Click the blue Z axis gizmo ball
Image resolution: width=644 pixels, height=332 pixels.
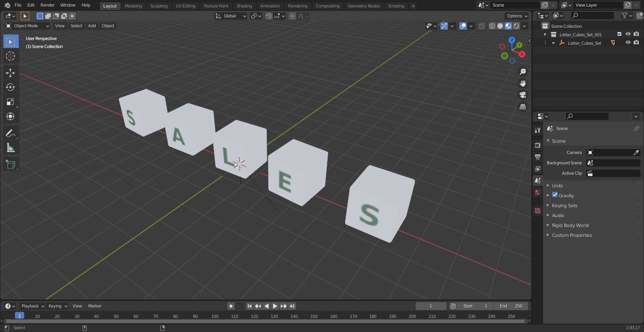512,40
